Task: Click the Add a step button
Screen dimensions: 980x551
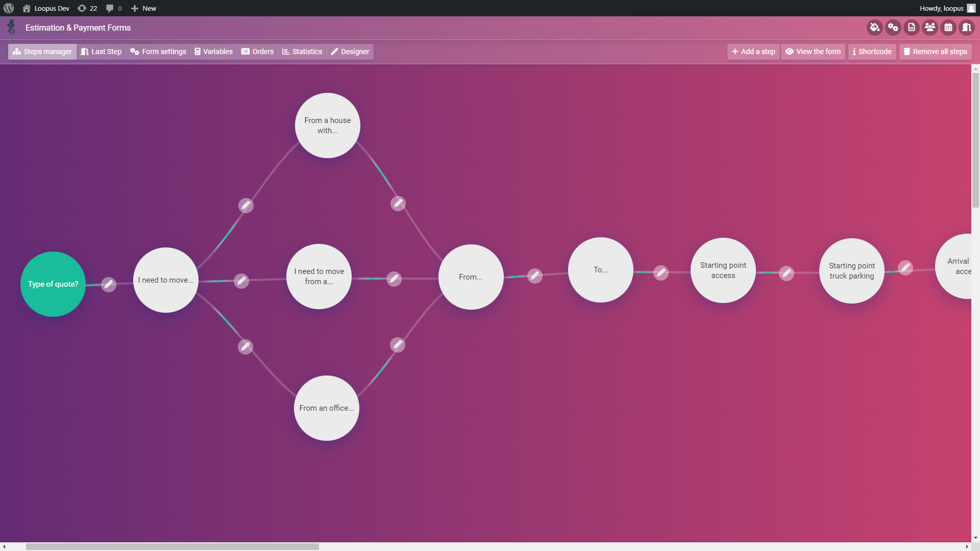Action: tap(753, 52)
